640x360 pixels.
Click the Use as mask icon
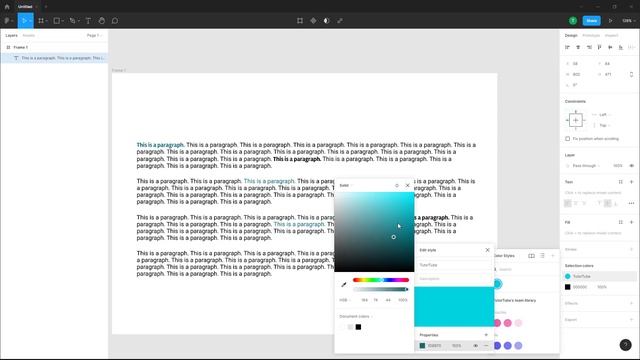(326, 21)
